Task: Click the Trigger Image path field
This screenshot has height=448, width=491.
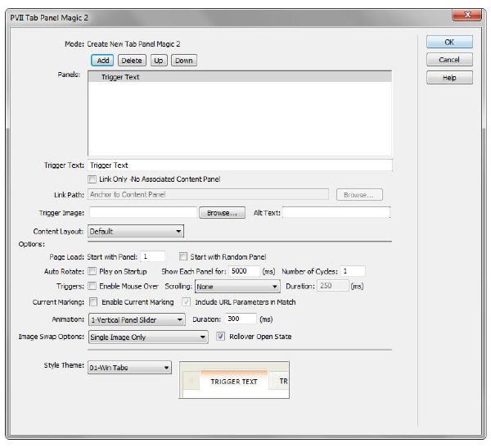Action: coord(143,213)
